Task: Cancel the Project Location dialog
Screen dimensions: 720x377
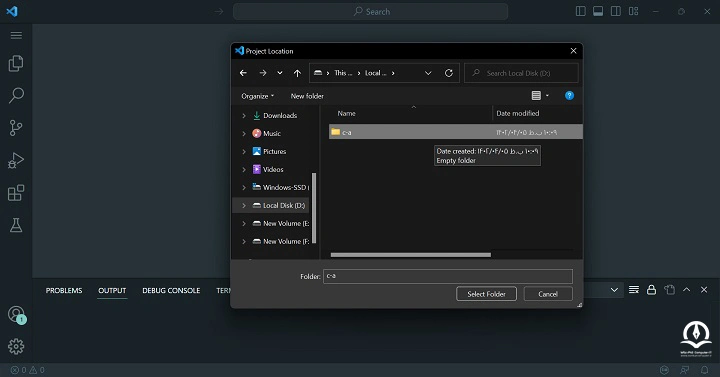Action: point(548,294)
